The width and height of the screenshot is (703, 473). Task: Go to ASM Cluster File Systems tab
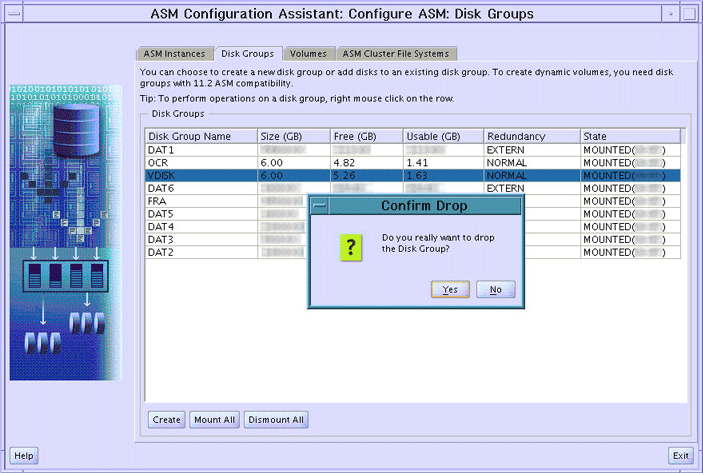(396, 54)
